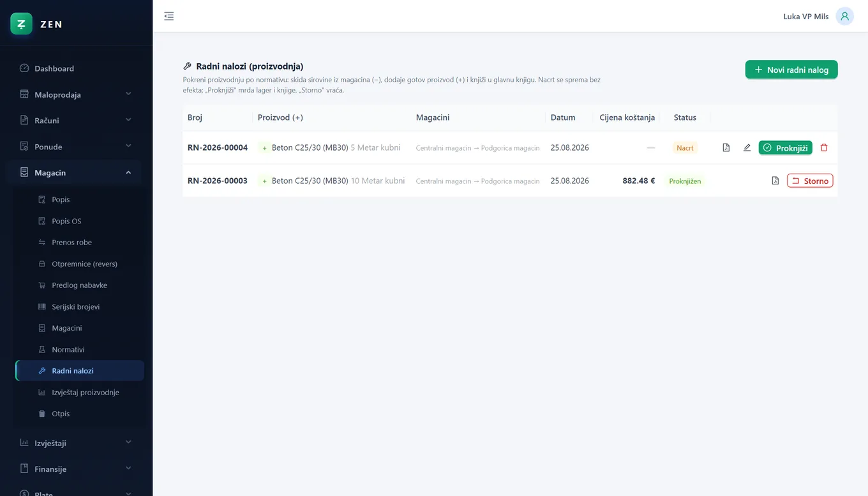The height and width of the screenshot is (496, 868).
Task: Open Predlog nabavke page
Action: click(x=80, y=285)
